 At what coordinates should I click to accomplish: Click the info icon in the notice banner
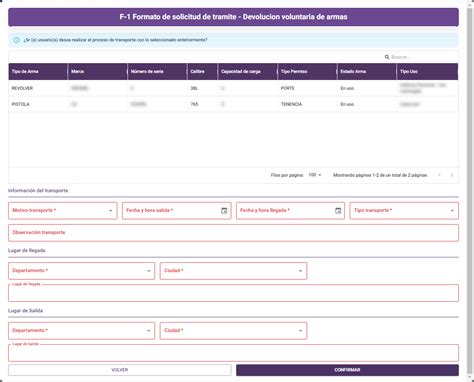(x=16, y=40)
